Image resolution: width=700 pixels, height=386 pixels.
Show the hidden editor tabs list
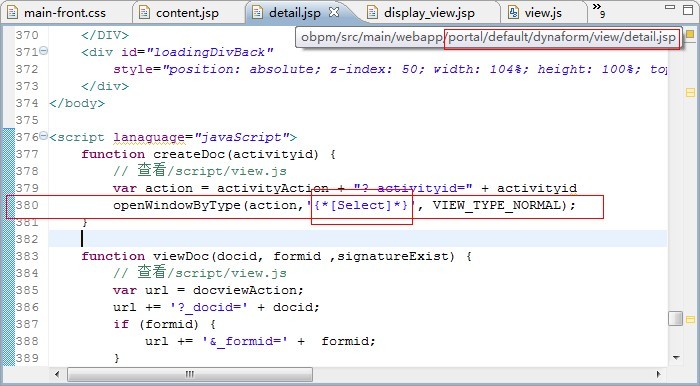(598, 10)
